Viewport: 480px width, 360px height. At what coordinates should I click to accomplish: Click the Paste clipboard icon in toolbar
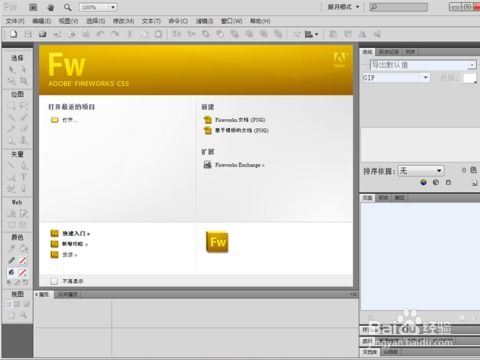(158, 34)
